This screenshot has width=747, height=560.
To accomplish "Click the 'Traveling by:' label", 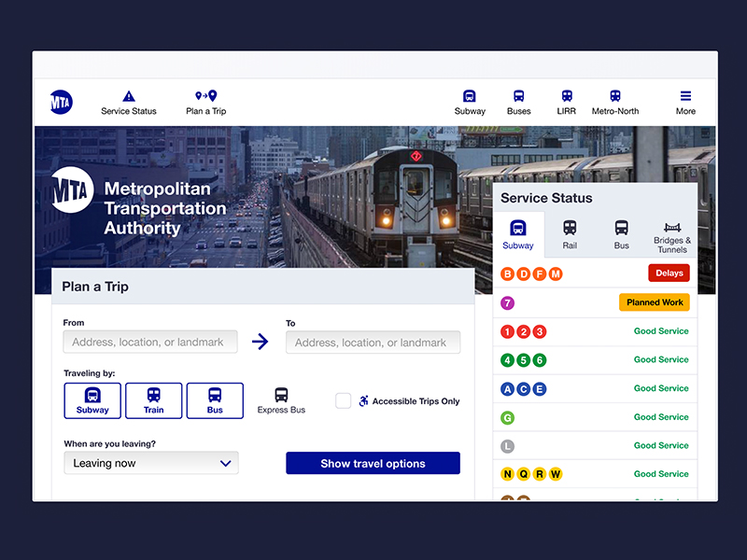I will pos(90,372).
